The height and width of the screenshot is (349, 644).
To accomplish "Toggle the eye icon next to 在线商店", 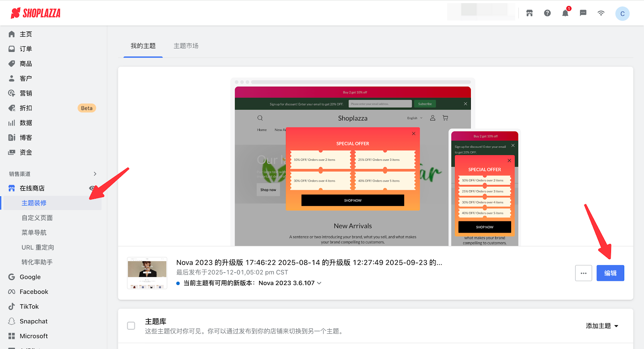I will (x=92, y=188).
